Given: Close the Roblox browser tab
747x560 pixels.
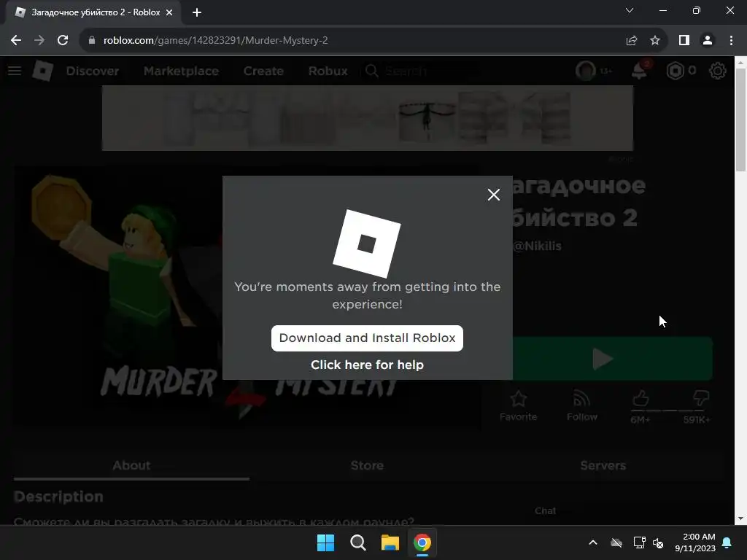Looking at the screenshot, I should (169, 12).
